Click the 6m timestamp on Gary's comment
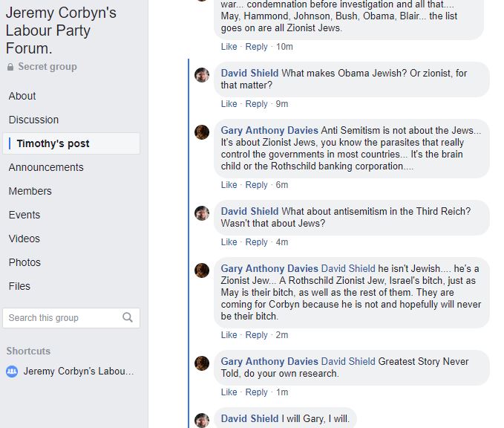Viewport: 504px width, 428px height. (282, 185)
